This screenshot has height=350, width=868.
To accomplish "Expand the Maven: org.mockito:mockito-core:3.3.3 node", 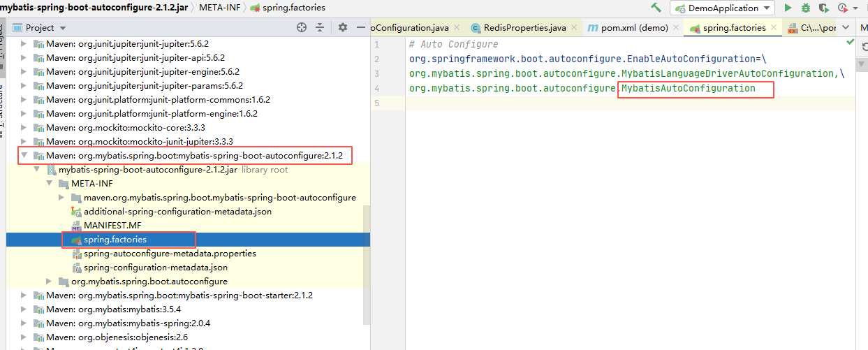I will [25, 128].
